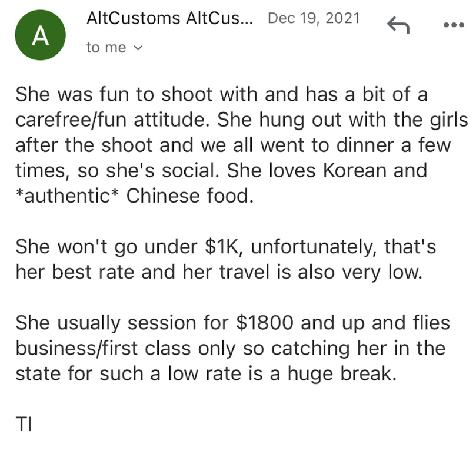
Task: Tap the '$1800' amount in the message
Action: (265, 323)
